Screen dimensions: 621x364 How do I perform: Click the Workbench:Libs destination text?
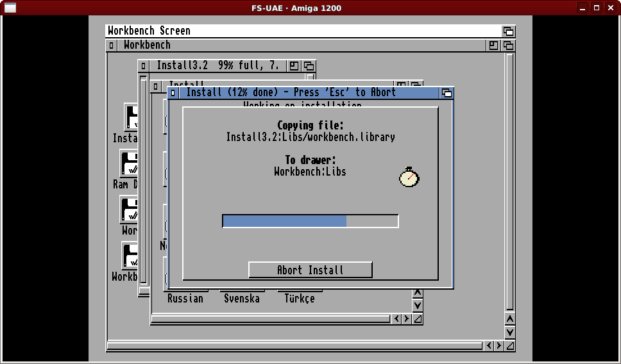pyautogui.click(x=310, y=172)
